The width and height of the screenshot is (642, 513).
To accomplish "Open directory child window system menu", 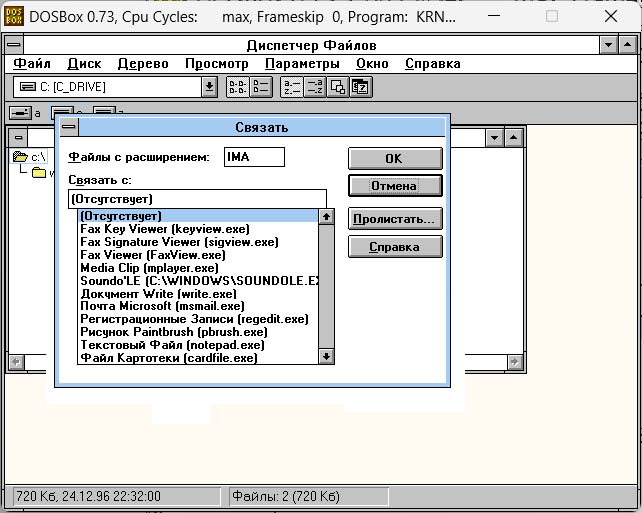I will pyautogui.click(x=18, y=138).
